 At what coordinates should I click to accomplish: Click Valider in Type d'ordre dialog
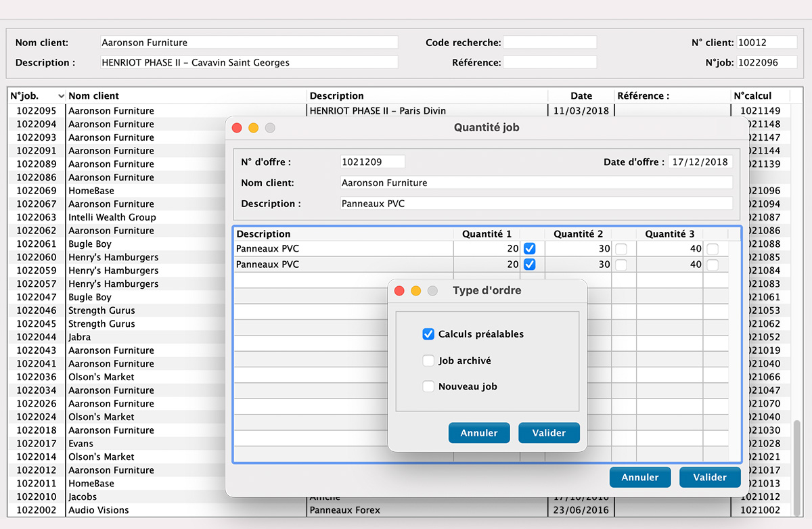pos(549,433)
